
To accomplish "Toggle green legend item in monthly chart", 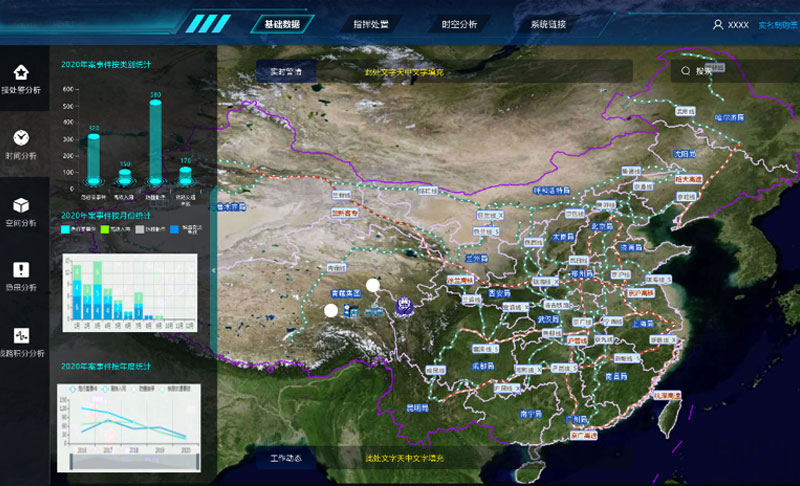I will [x=105, y=229].
